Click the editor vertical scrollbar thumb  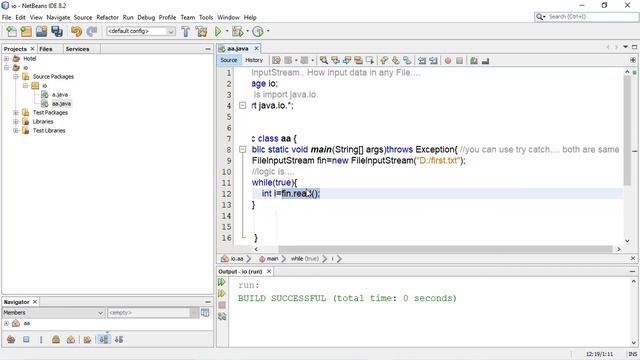[x=627, y=131]
